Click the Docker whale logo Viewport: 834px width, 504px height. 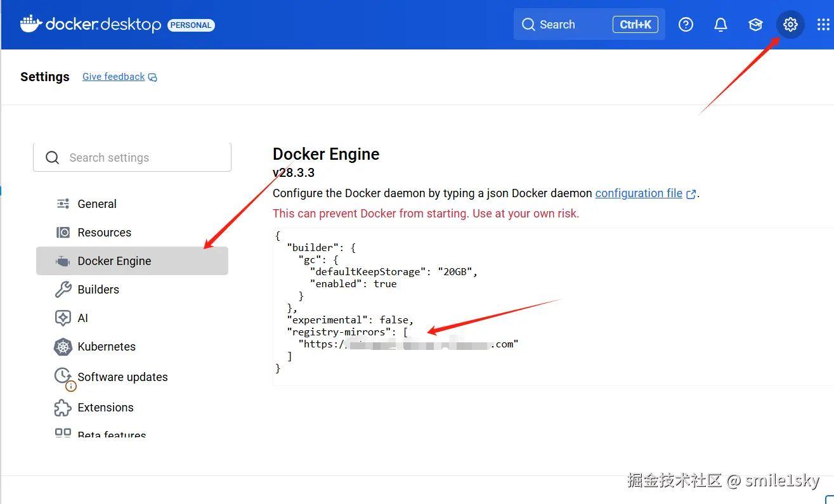tap(31, 24)
